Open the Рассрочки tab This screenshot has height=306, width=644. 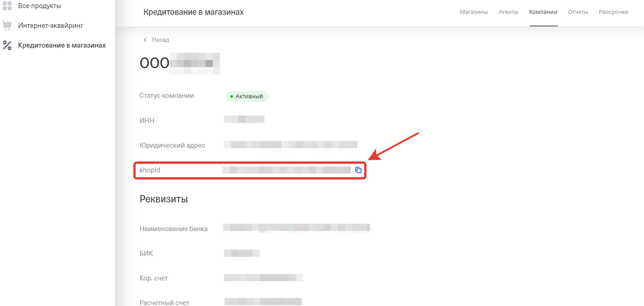pyautogui.click(x=613, y=12)
